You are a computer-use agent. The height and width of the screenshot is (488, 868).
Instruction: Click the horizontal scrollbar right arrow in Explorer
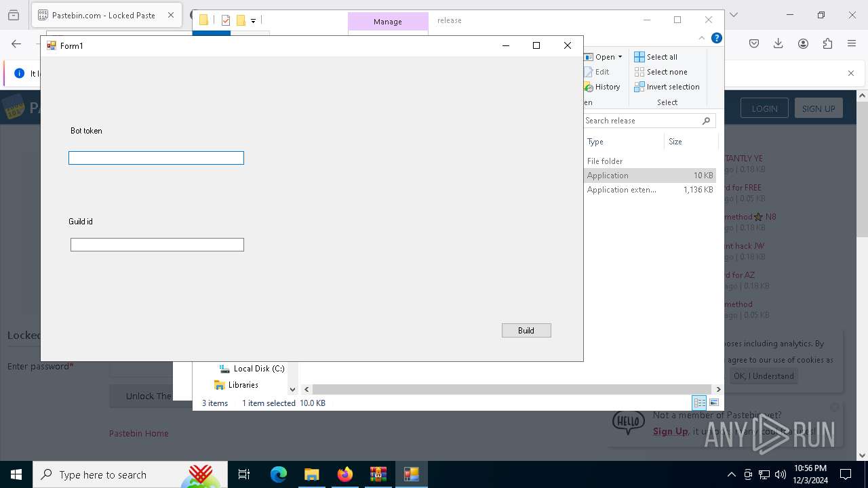(718, 389)
